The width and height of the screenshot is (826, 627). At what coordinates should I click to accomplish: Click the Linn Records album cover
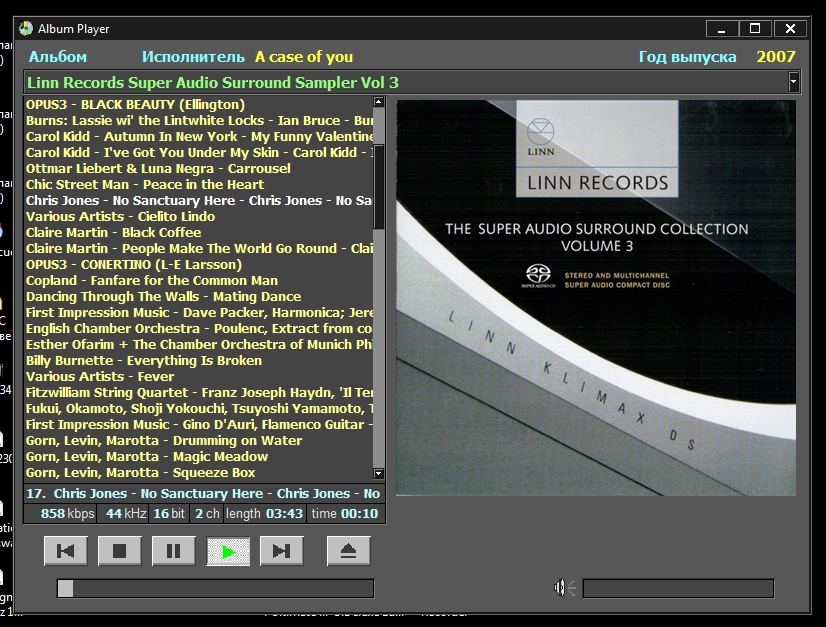[x=596, y=298]
